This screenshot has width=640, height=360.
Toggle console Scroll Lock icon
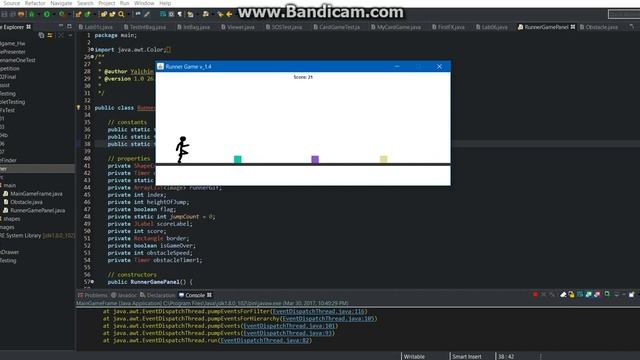point(571,294)
